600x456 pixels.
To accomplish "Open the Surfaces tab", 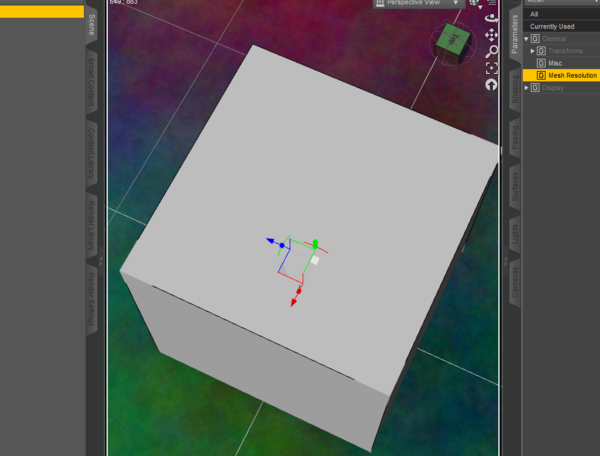I will (x=515, y=187).
